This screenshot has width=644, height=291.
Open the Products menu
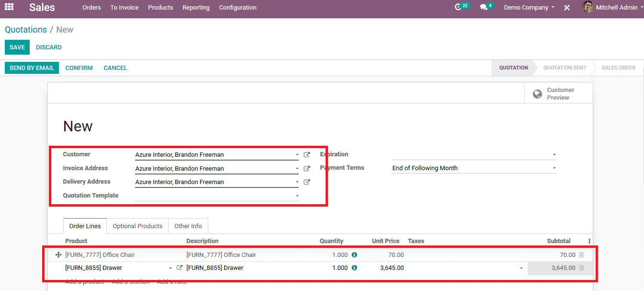(x=160, y=7)
